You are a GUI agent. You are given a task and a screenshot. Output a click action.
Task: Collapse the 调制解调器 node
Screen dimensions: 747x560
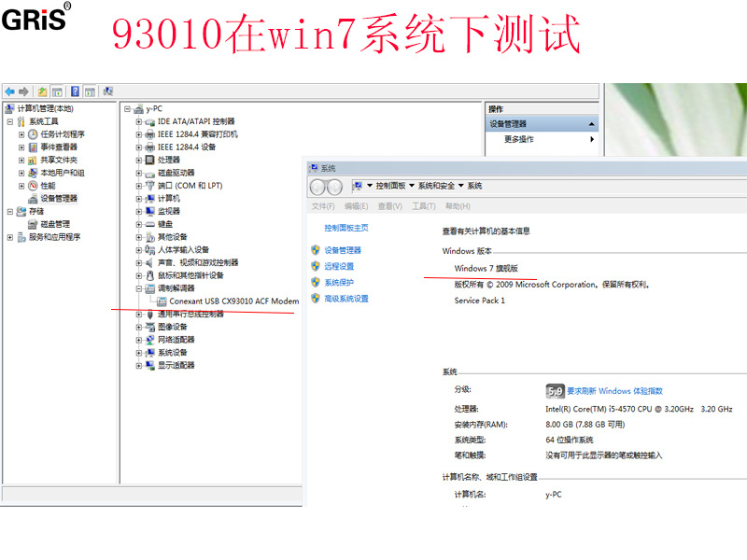point(138,288)
